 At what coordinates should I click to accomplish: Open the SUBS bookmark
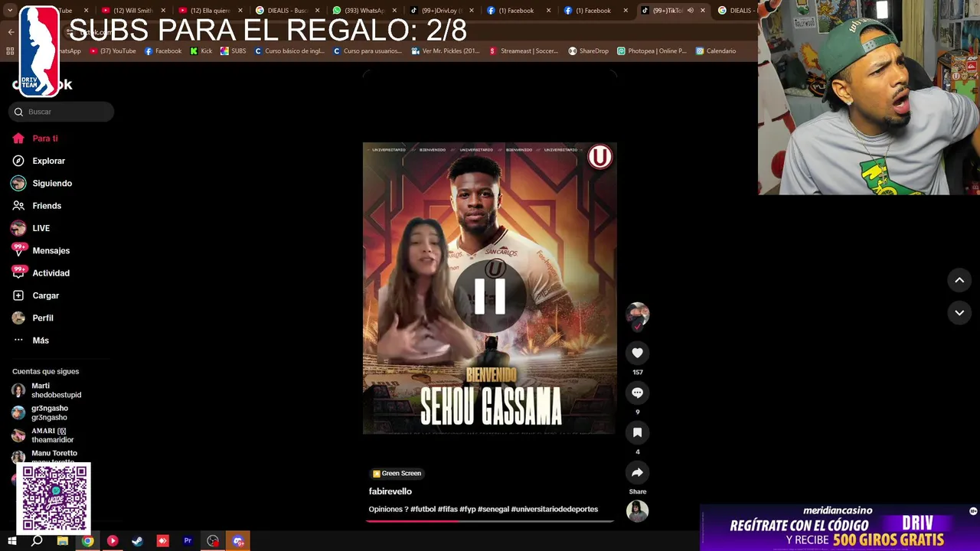tap(233, 51)
